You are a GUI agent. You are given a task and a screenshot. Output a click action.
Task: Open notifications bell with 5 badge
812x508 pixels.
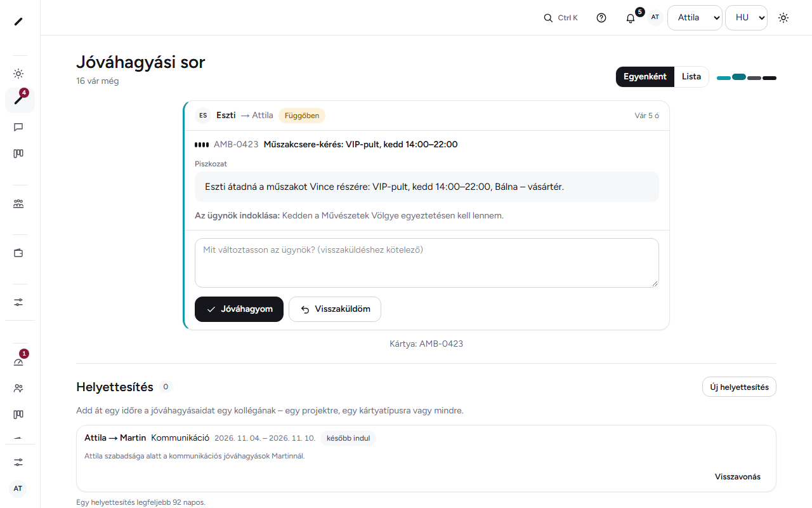[x=631, y=18]
